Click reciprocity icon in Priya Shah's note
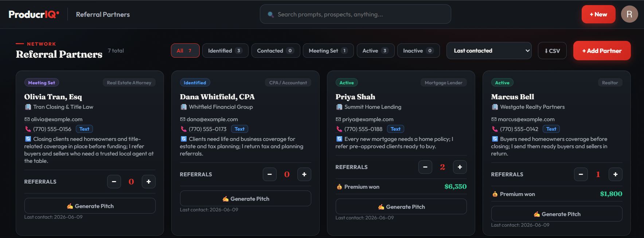The height and width of the screenshot is (238, 644). [339, 139]
